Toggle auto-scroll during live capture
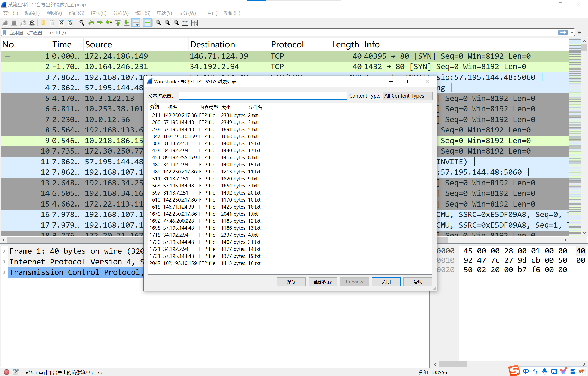The image size is (588, 376). click(136, 23)
